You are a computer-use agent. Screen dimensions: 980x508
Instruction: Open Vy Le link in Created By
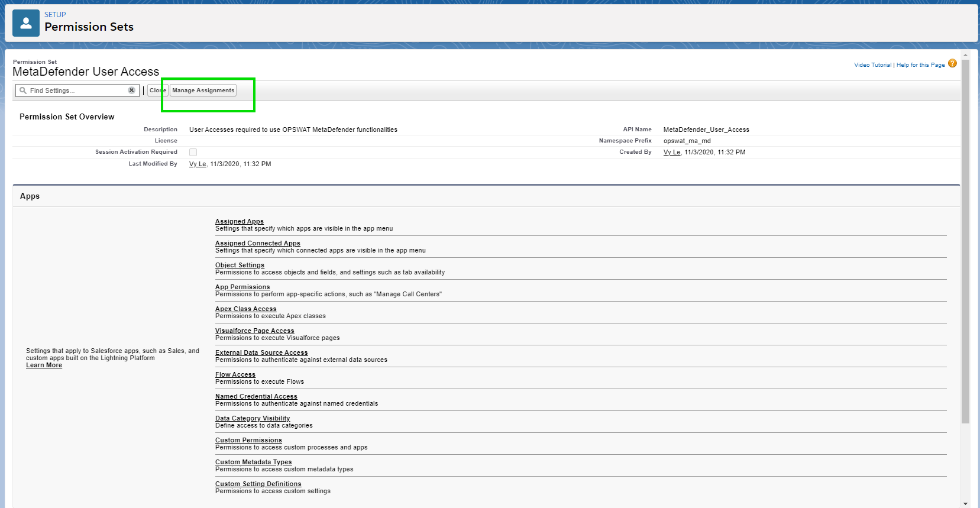coord(671,153)
